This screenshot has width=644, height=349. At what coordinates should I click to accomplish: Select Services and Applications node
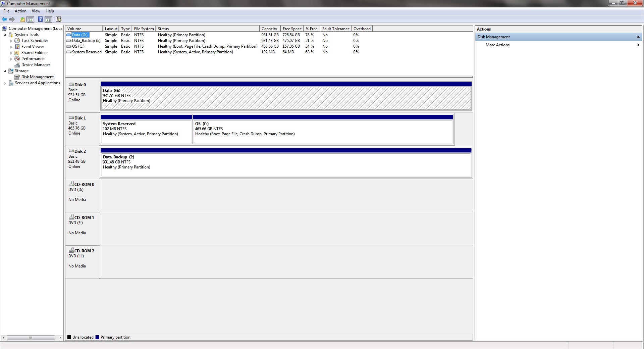click(37, 83)
